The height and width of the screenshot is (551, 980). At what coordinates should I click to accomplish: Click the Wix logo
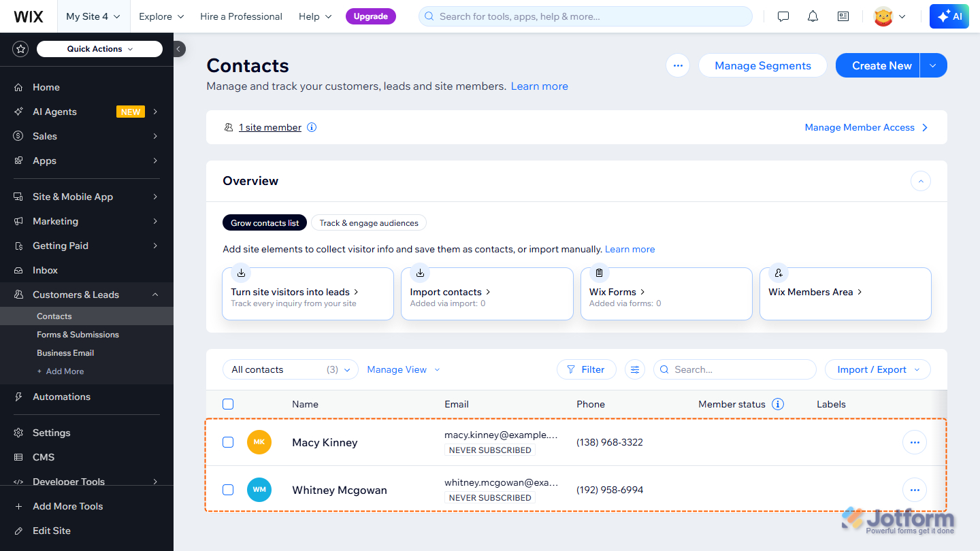click(x=29, y=16)
